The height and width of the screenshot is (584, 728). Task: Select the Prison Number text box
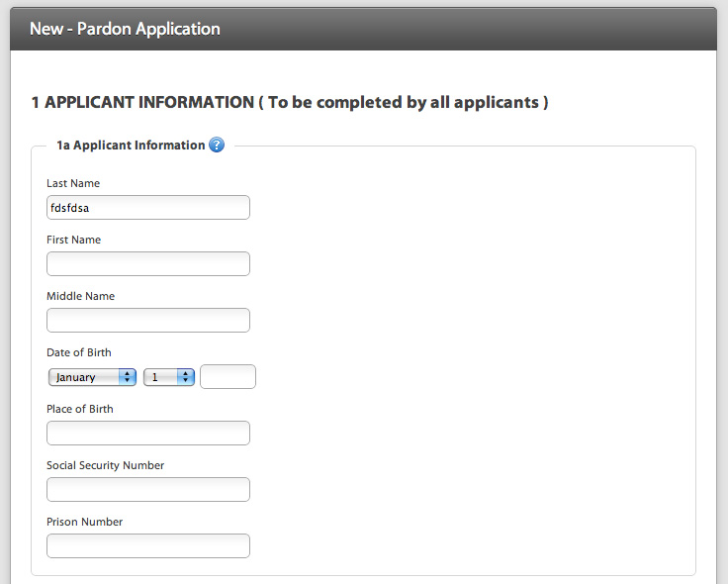[x=148, y=546]
